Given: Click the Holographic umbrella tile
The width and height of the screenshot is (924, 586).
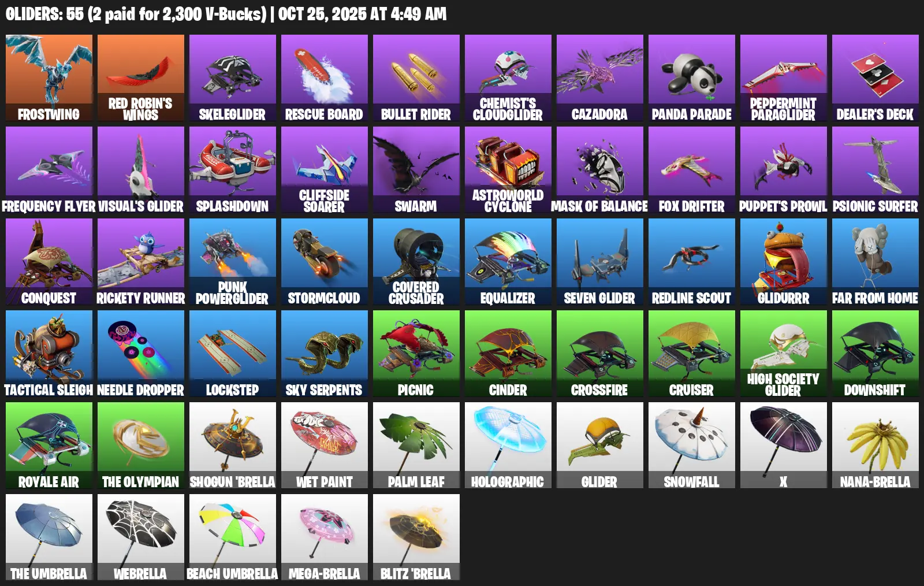Looking at the screenshot, I should click(508, 446).
